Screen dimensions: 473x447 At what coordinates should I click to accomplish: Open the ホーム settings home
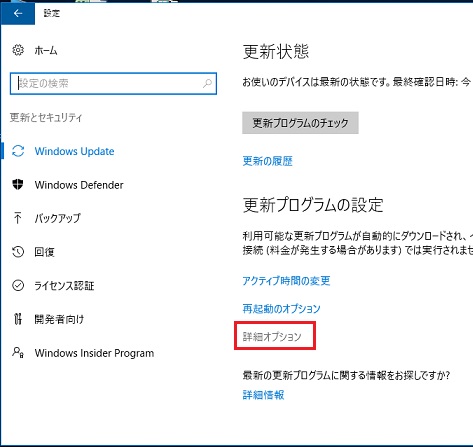46,51
